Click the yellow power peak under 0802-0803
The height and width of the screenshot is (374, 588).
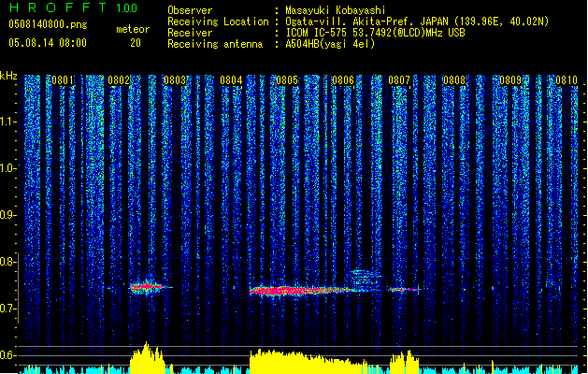coord(148,358)
